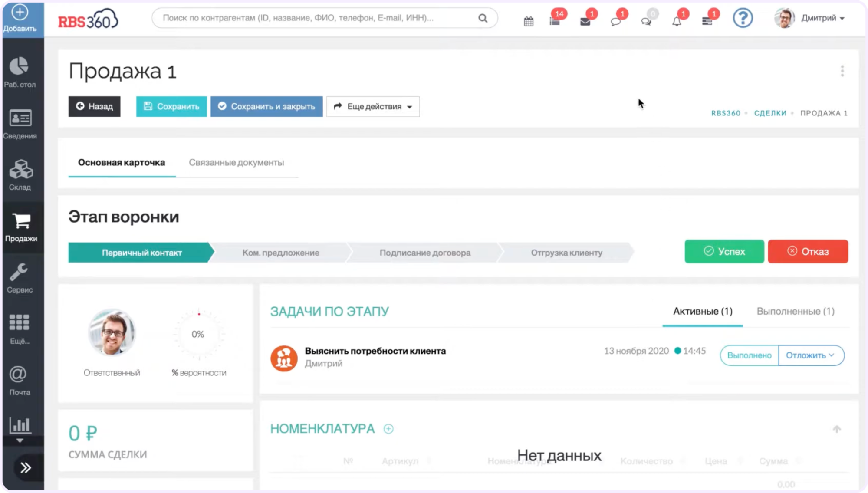The width and height of the screenshot is (868, 493).
Task: Open the calendar icon in header
Action: coord(528,21)
